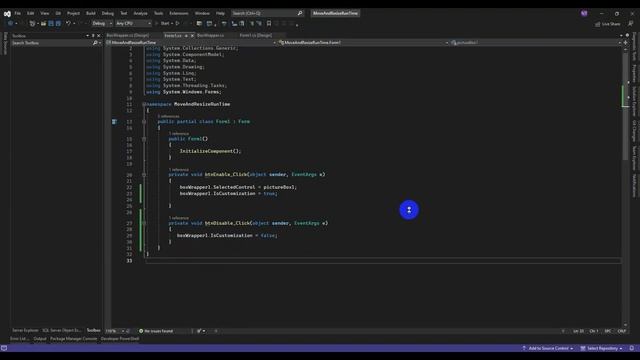Open the Any CPU platform dropdown

pyautogui.click(x=133, y=24)
